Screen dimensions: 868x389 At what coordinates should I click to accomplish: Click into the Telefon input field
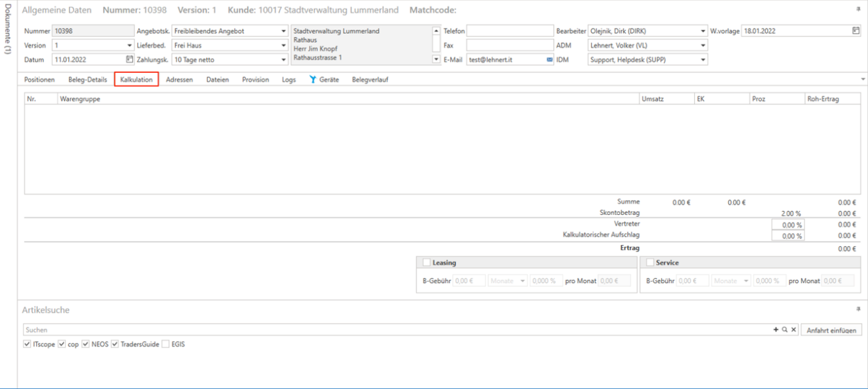click(510, 31)
